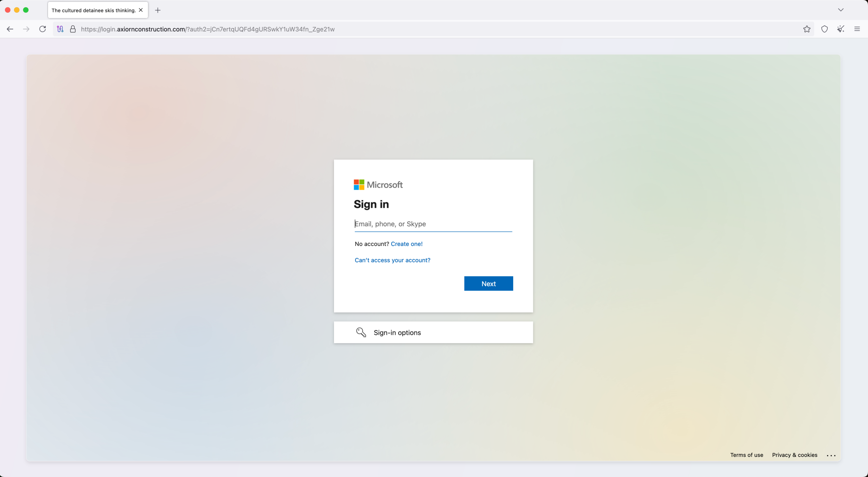Open a new tab with the plus icon
The width and height of the screenshot is (868, 477).
tap(158, 10)
